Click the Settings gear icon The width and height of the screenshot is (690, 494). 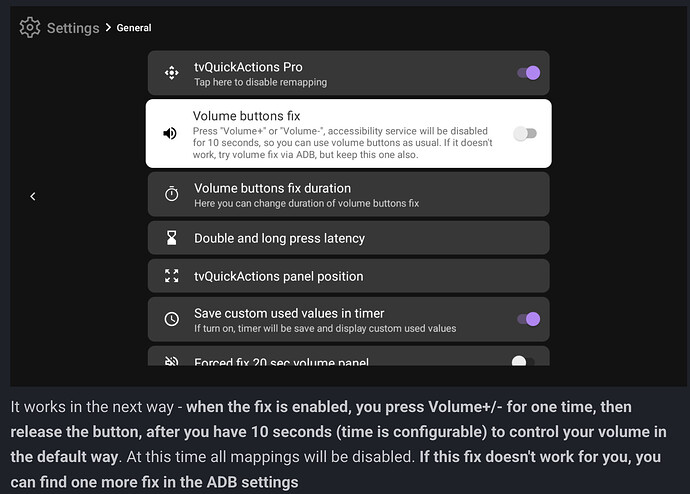pyautogui.click(x=30, y=27)
